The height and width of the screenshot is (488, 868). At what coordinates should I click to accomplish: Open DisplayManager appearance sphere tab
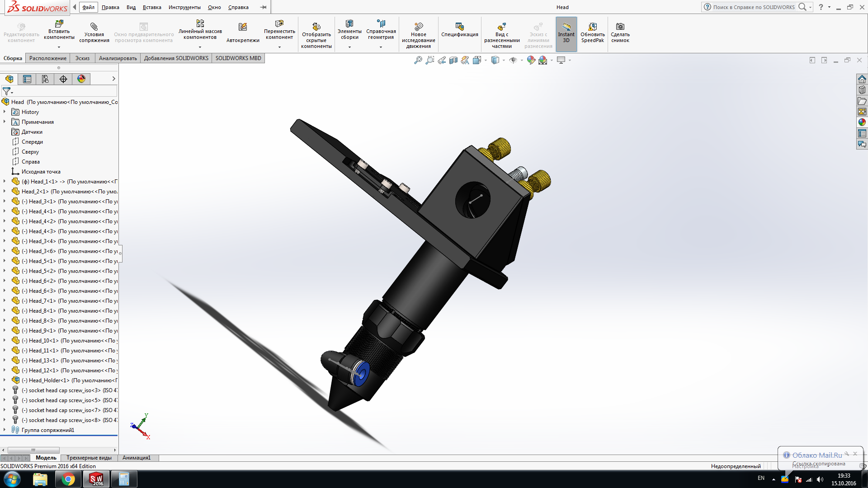point(81,79)
